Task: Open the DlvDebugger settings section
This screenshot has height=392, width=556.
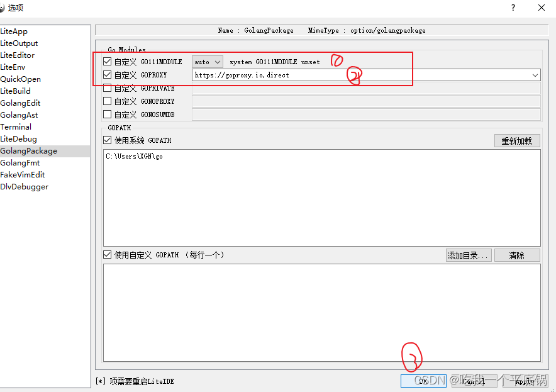Action: [24, 186]
